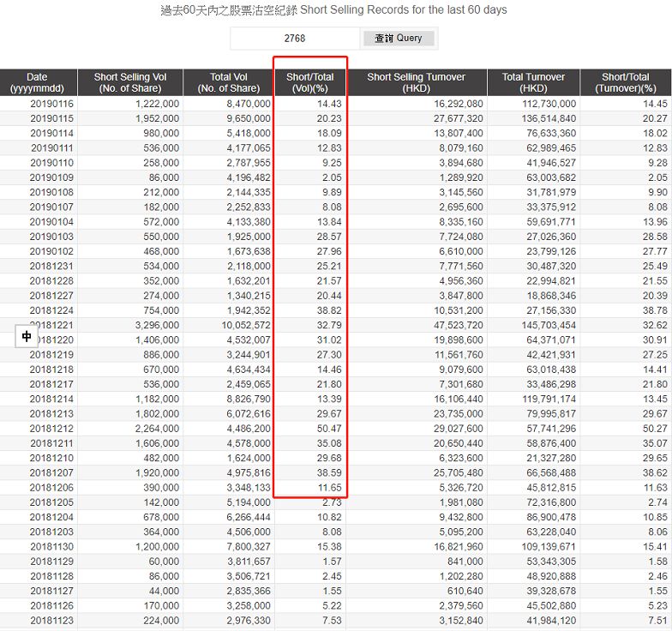Click the Short/Total (Turnover)(%) column header
The image size is (672, 631).
point(626,82)
